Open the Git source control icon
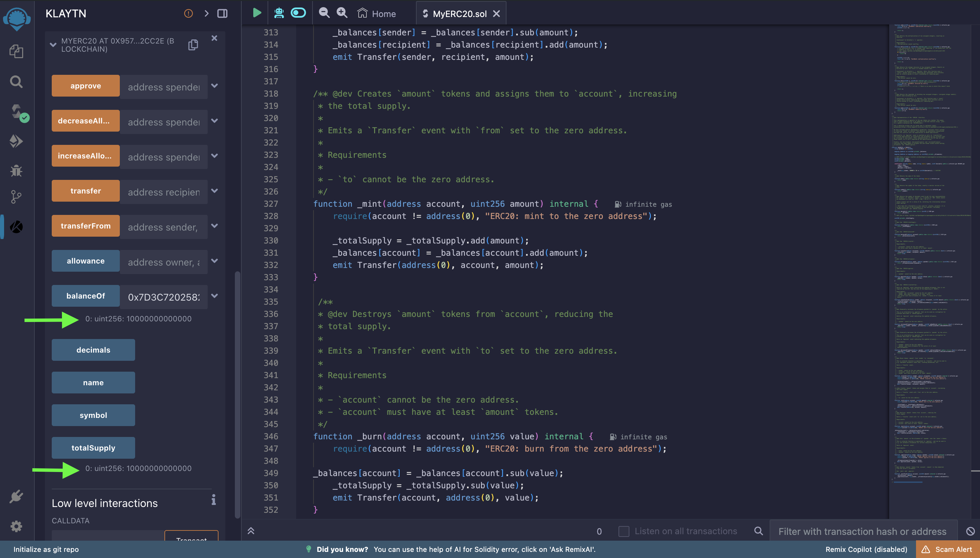The width and height of the screenshot is (980, 558). coord(16,197)
